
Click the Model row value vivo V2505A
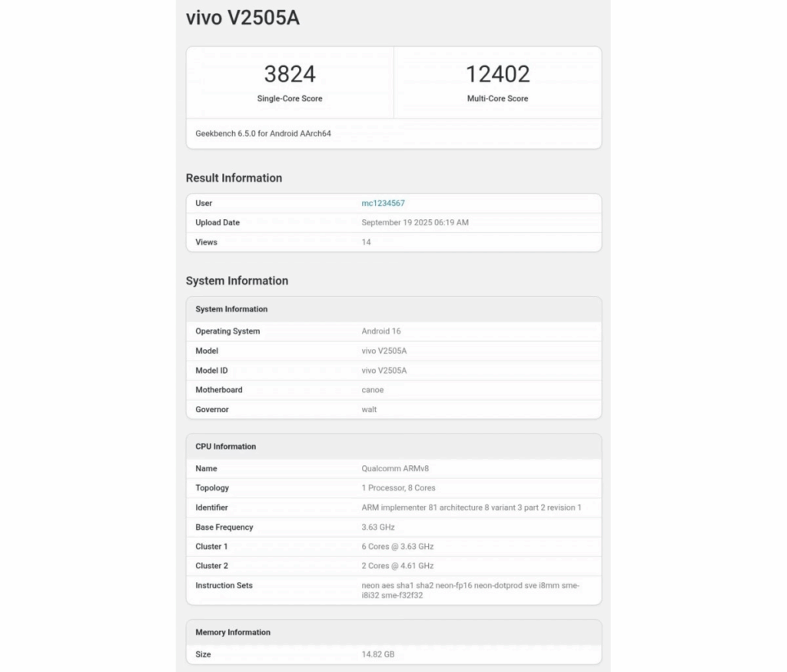pyautogui.click(x=384, y=351)
